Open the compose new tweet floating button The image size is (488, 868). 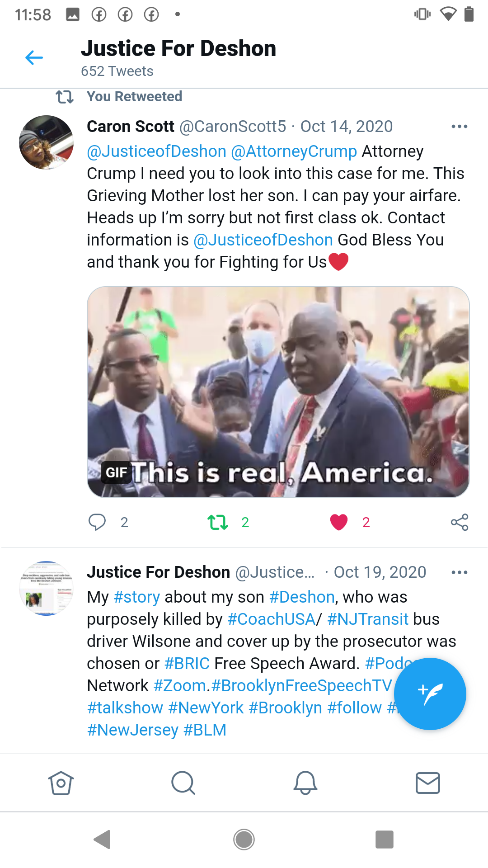(x=430, y=693)
